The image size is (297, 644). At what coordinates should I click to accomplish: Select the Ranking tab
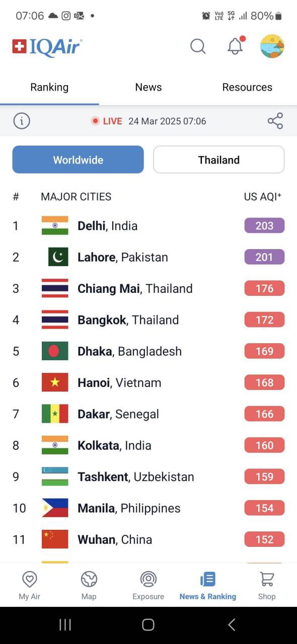[49, 87]
